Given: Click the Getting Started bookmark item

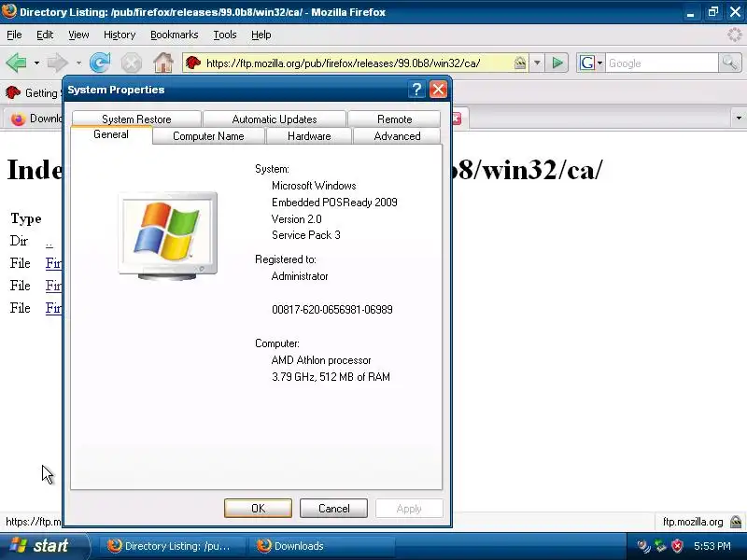Looking at the screenshot, I should pyautogui.click(x=33, y=92).
